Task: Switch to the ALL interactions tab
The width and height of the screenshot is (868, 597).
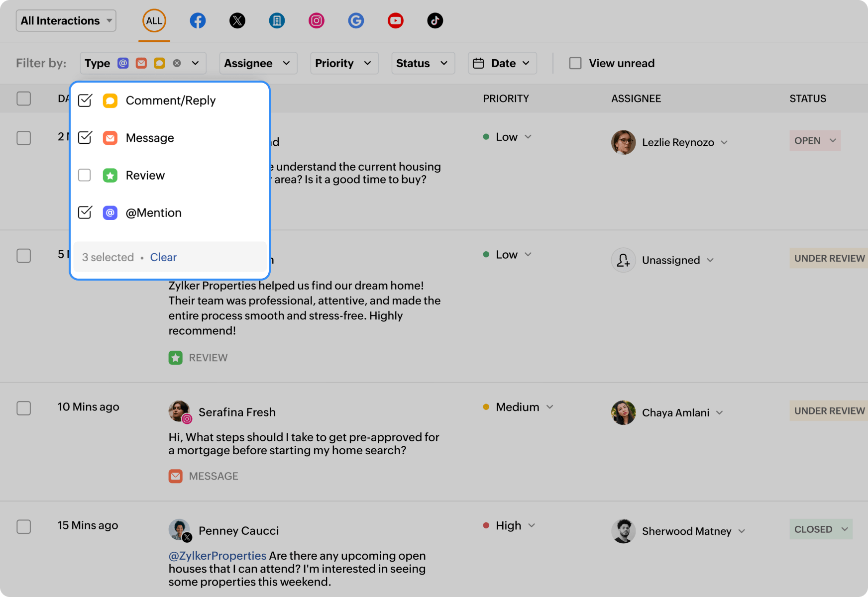Action: pos(154,20)
